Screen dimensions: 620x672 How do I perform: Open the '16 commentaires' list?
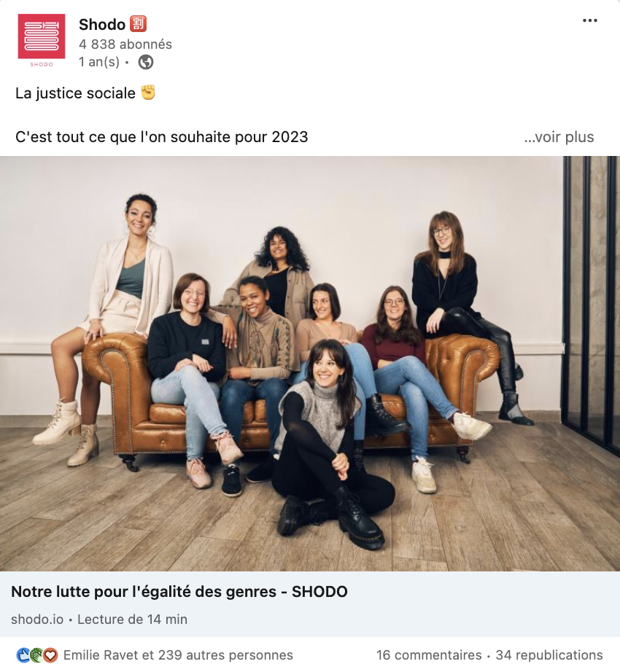coord(429,655)
